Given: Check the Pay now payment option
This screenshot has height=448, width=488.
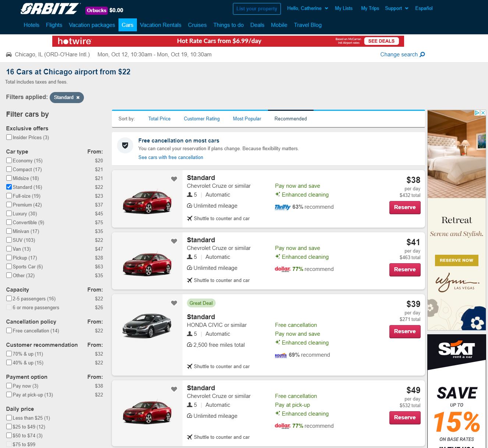Looking at the screenshot, I should (9, 386).
